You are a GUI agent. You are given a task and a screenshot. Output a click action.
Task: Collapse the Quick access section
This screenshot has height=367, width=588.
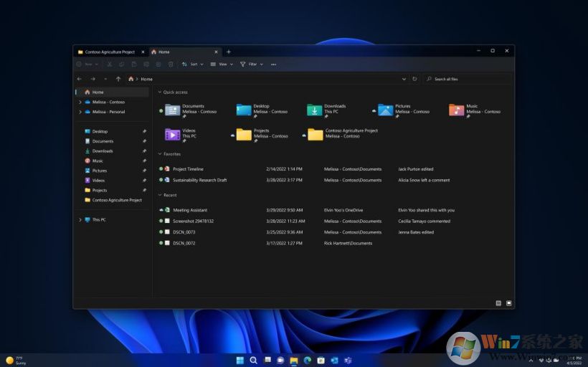pyautogui.click(x=159, y=92)
